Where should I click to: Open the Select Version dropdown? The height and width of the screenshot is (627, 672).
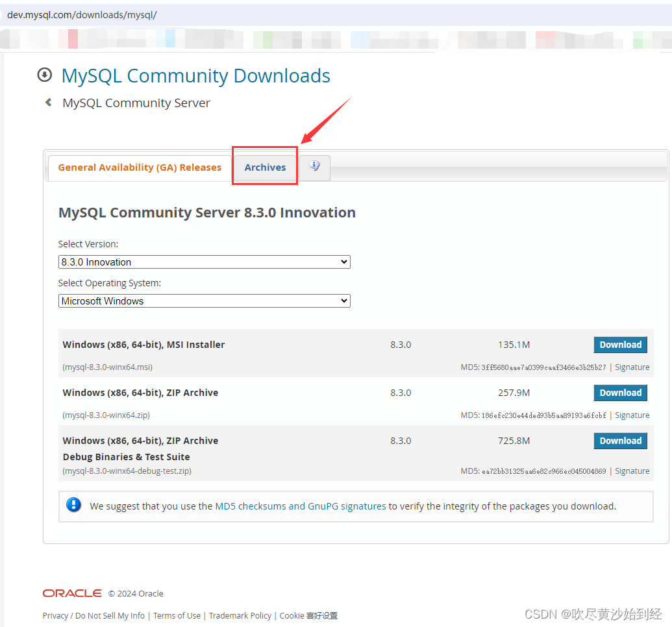(204, 262)
